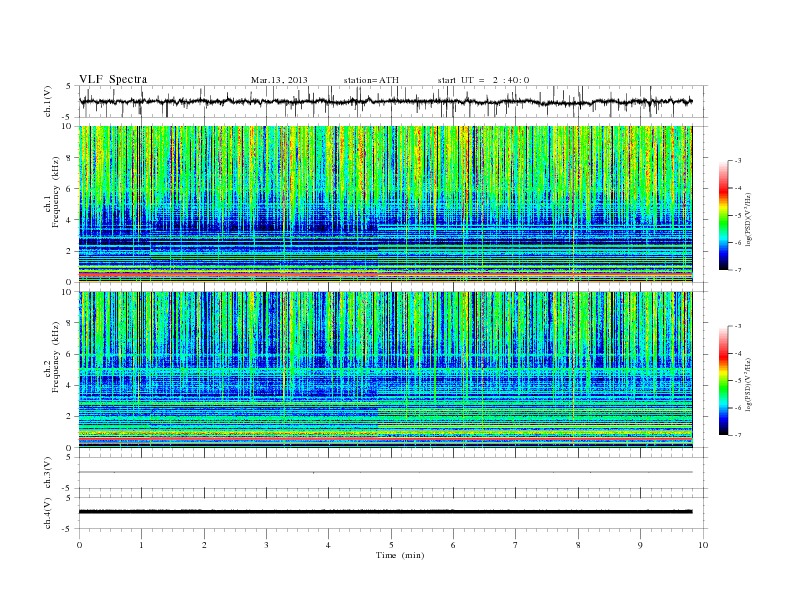Screen dimensions: 792x612
Task: Click the color scale bar beside ch.2 spectrogram
Action: pyautogui.click(x=724, y=380)
